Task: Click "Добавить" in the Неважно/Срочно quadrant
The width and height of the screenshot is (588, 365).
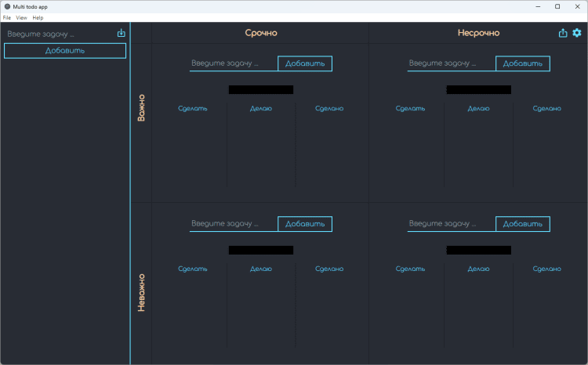Action: tap(305, 224)
